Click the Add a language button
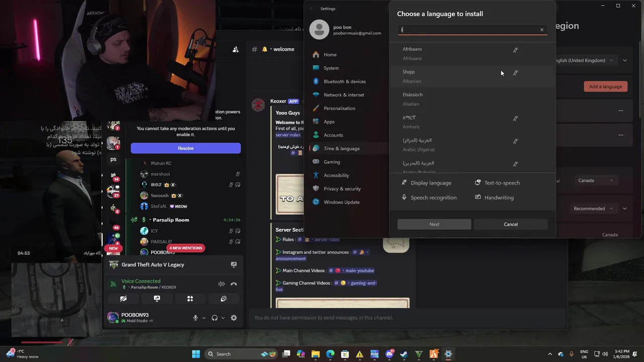Image resolution: width=644 pixels, height=362 pixels. tap(606, 86)
